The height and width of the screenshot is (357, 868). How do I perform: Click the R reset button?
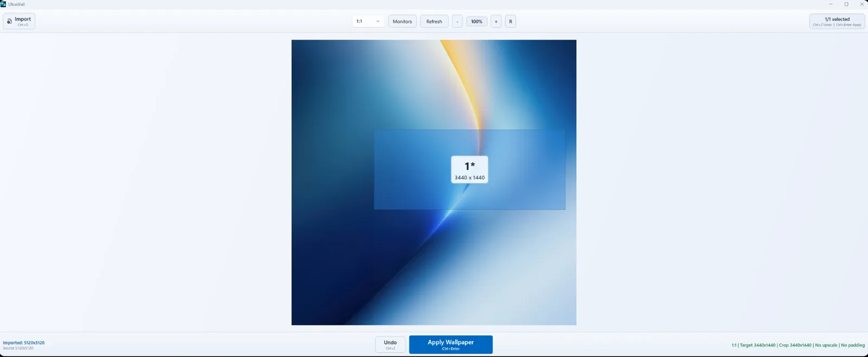(x=510, y=21)
